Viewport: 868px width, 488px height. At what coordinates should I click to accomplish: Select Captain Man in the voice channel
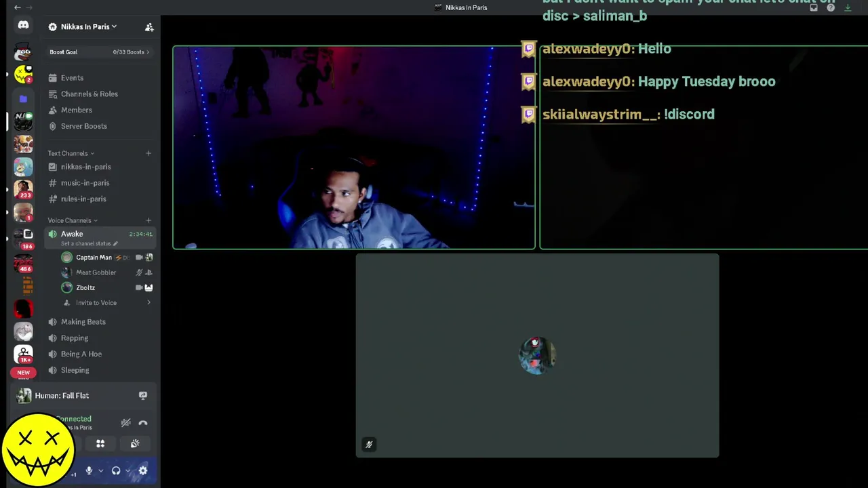107,258
